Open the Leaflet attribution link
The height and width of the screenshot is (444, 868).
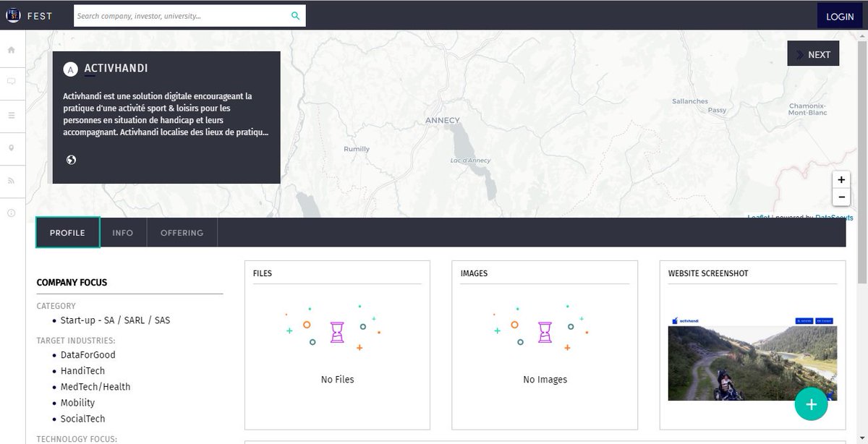click(758, 217)
